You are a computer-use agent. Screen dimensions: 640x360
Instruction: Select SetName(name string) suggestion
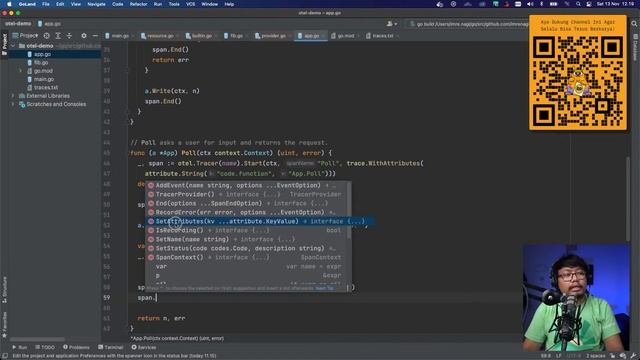[x=247, y=239]
